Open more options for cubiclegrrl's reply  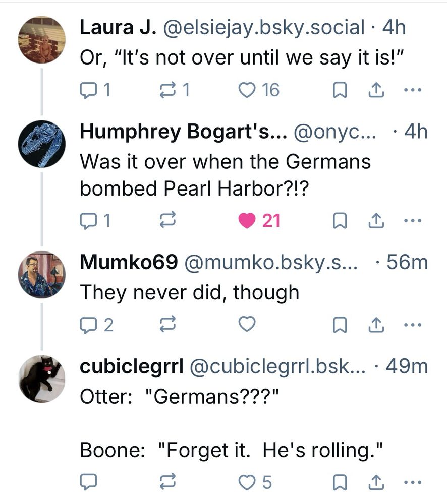coord(413,482)
